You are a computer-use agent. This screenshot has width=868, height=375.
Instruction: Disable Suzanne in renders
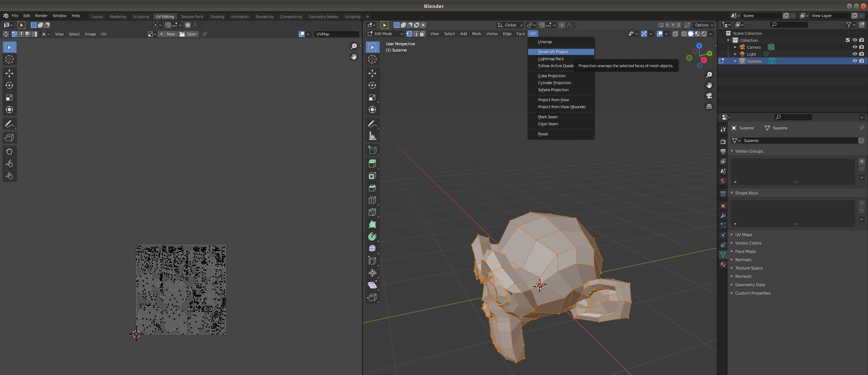[862, 61]
